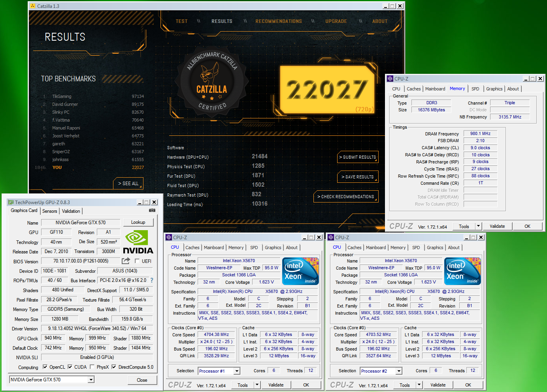Viewport: 547px width, 392px height.
Task: Click Core Speed 4704.38 MHz in Processor #1
Action: point(217,335)
